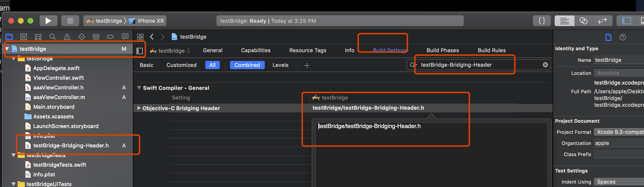Open the related items grid menu
Screen dimensions: 644x187
pyautogui.click(x=140, y=37)
